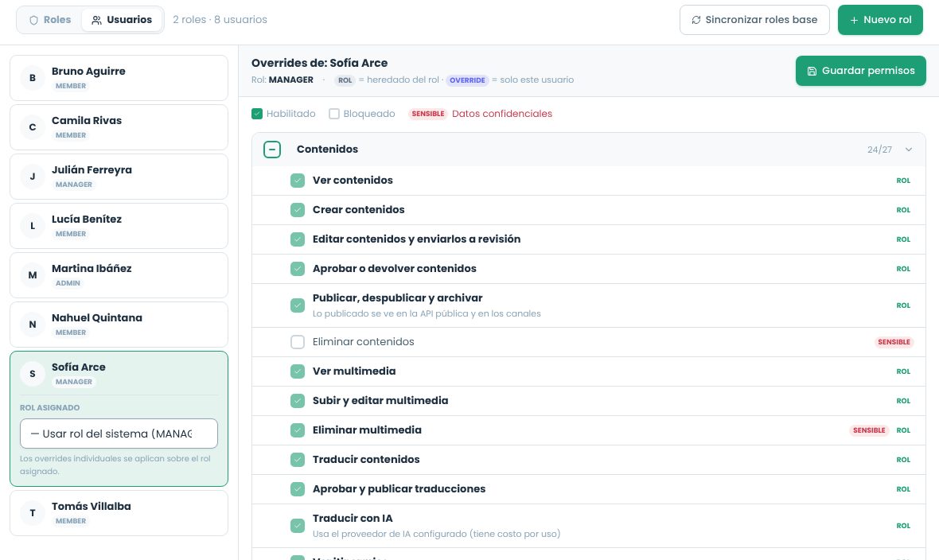This screenshot has height=560, width=939.
Task: Click the Bloqueado legend checkbox
Action: pos(334,114)
